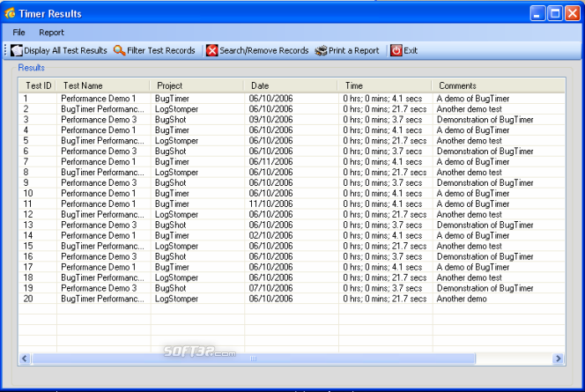
Task: Click the red X Search/Remove Records icon
Action: [212, 50]
